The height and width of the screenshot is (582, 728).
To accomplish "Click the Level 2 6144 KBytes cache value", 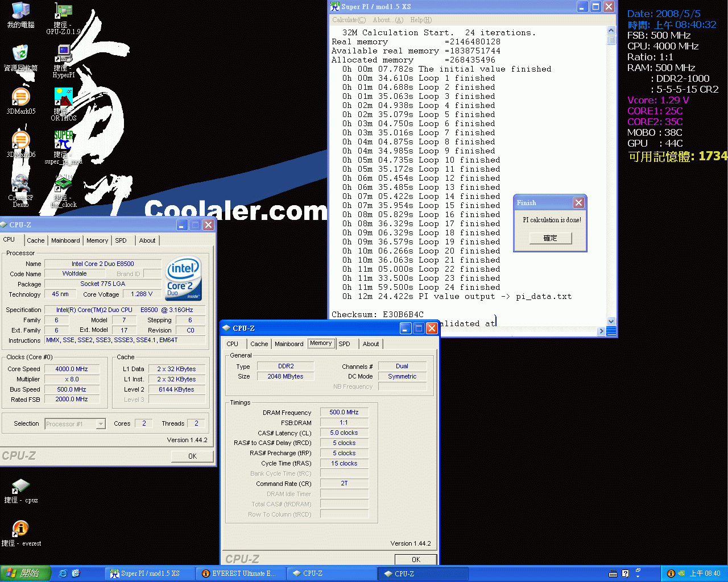I will [176, 389].
